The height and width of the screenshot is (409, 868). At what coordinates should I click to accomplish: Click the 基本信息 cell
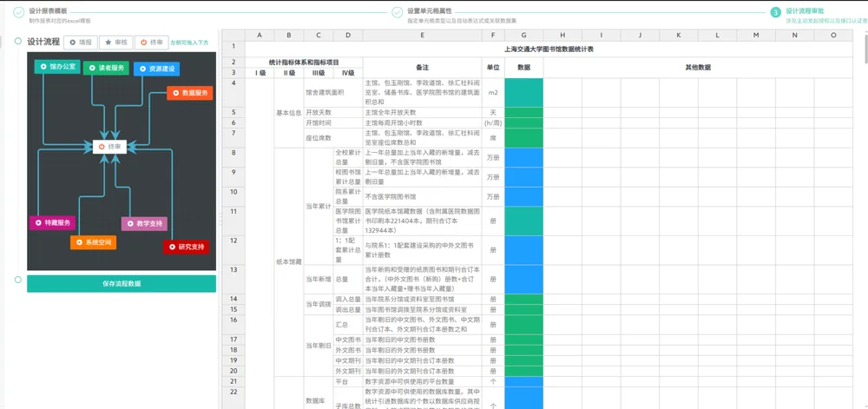289,113
